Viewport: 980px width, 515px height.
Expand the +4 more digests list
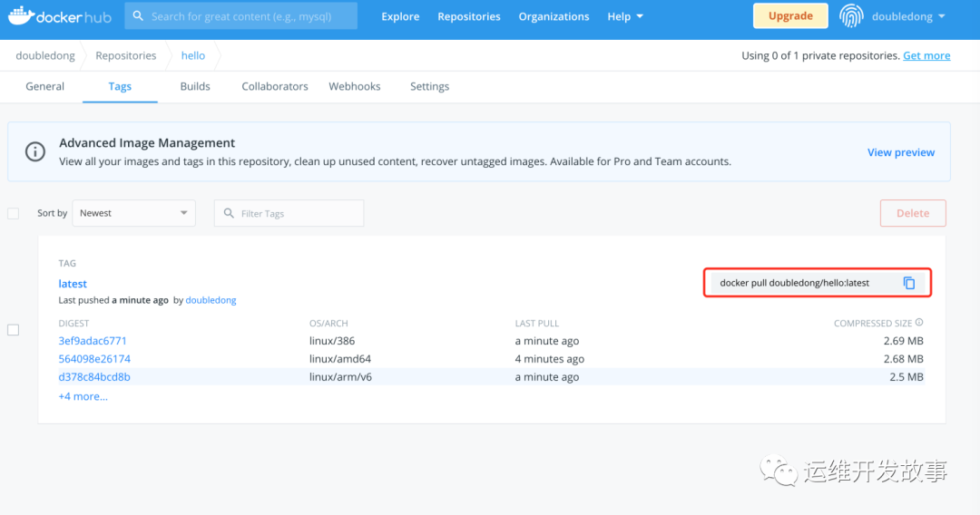click(83, 396)
